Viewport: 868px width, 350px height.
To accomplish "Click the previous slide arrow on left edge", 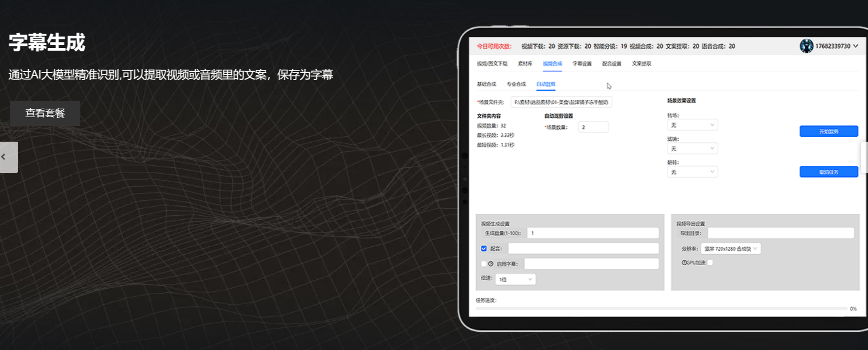I will coord(8,157).
